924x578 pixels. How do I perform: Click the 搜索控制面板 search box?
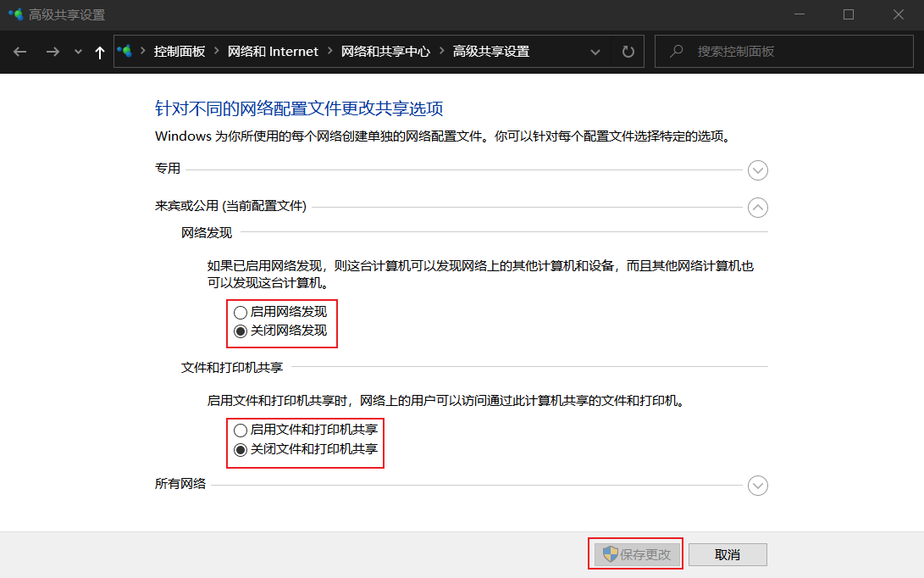coord(783,52)
